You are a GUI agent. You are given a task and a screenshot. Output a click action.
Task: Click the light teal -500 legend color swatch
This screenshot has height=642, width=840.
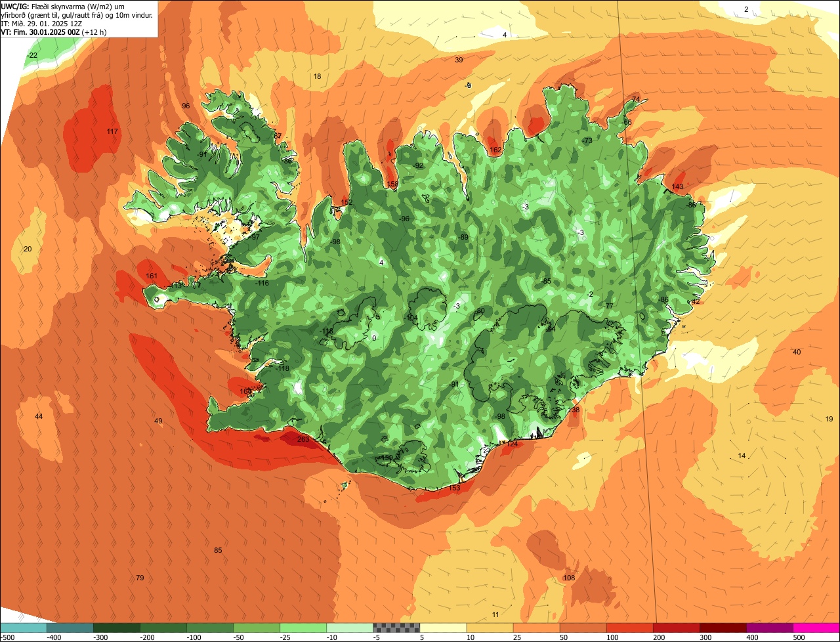23,628
